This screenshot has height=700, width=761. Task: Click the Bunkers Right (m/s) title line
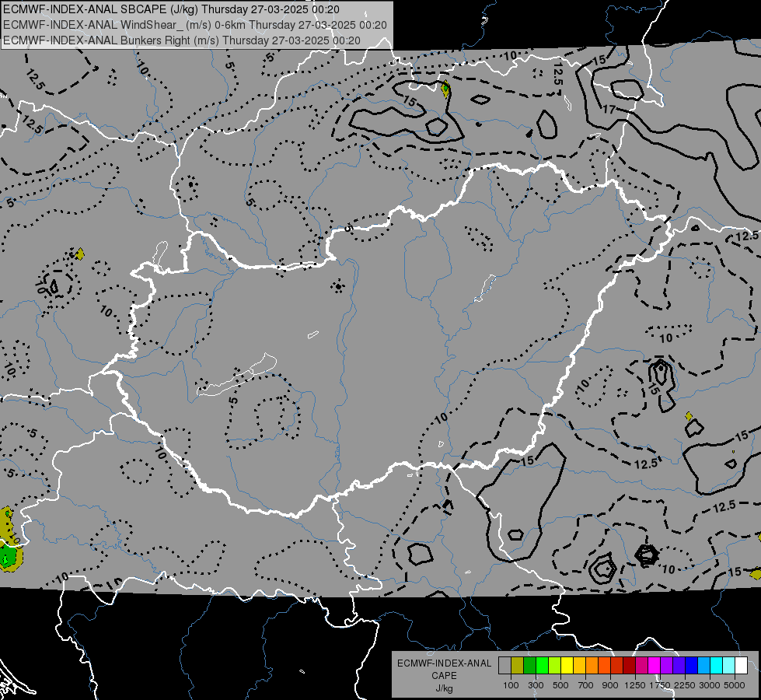click(x=182, y=40)
